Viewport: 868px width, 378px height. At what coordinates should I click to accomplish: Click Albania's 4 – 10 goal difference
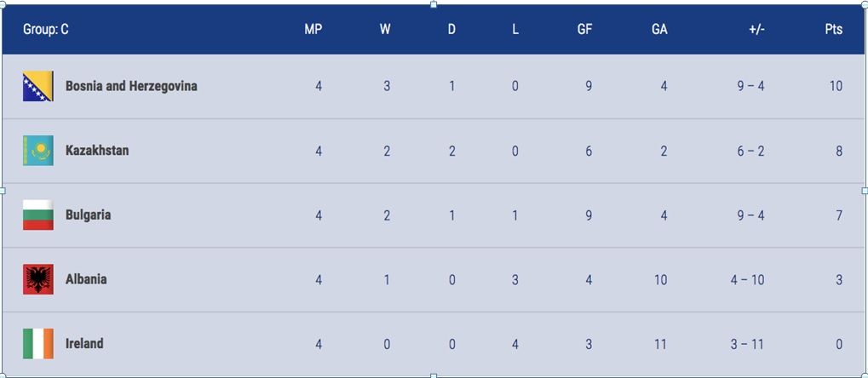(x=747, y=279)
